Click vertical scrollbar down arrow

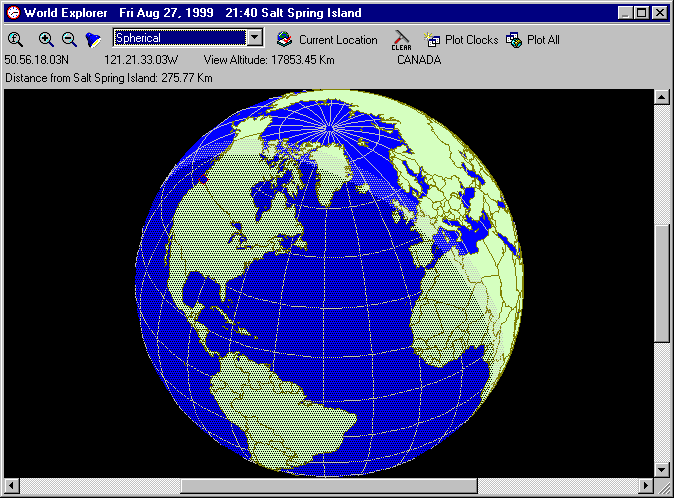click(x=662, y=470)
